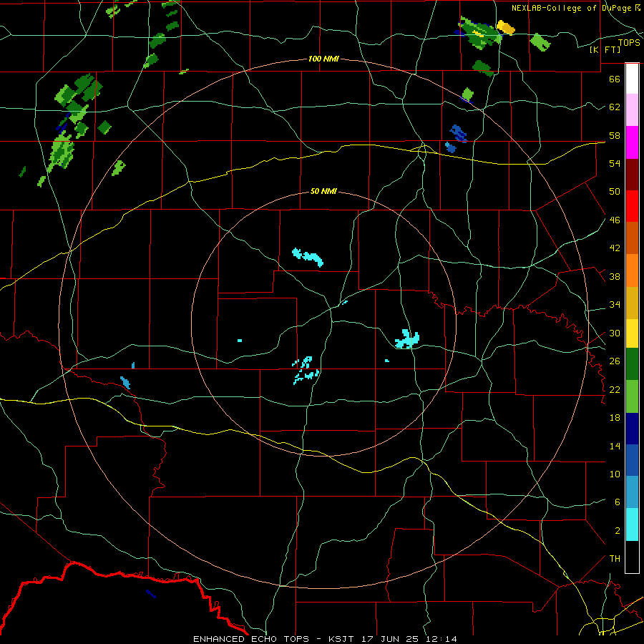This screenshot has height=644, width=644.
Task: Click the light pink legend swatch
Action: click(x=632, y=110)
